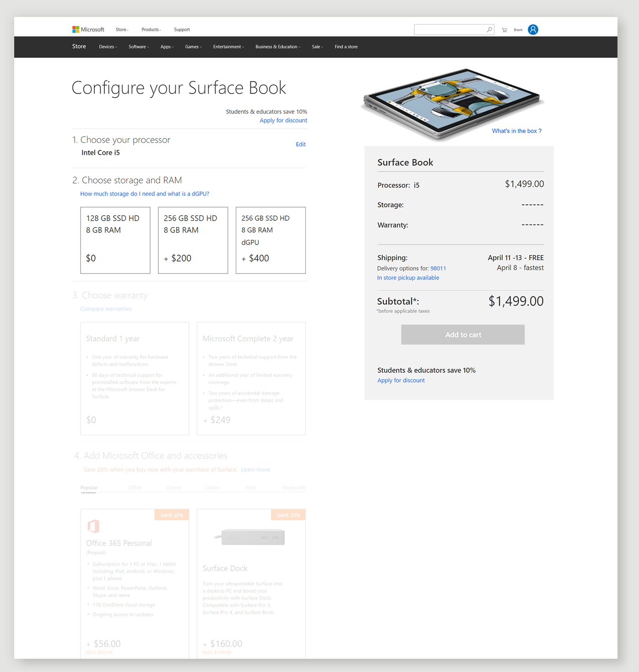Click the April 8 - fastest shipping text
The height and width of the screenshot is (672, 639).
coord(520,268)
